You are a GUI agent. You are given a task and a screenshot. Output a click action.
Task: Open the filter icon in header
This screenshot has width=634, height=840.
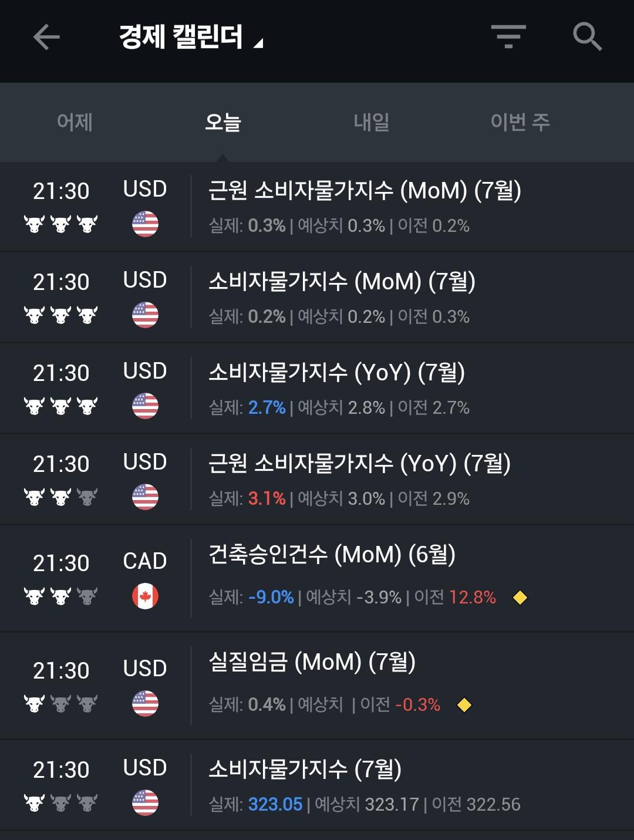pyautogui.click(x=508, y=36)
